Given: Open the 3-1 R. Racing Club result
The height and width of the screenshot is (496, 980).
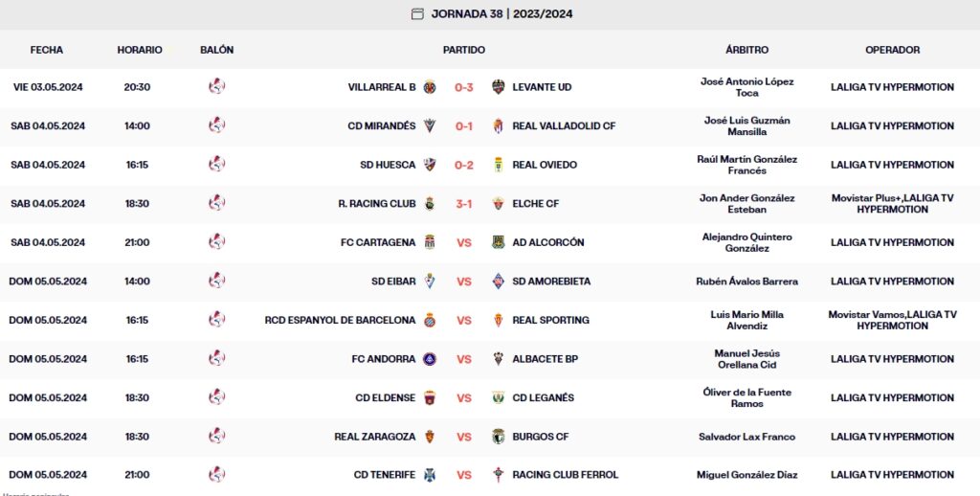Looking at the screenshot, I should [464, 203].
